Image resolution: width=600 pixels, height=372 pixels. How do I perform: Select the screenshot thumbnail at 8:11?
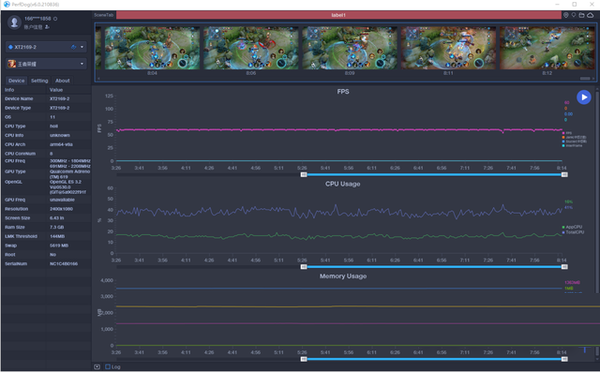[x=448, y=48]
